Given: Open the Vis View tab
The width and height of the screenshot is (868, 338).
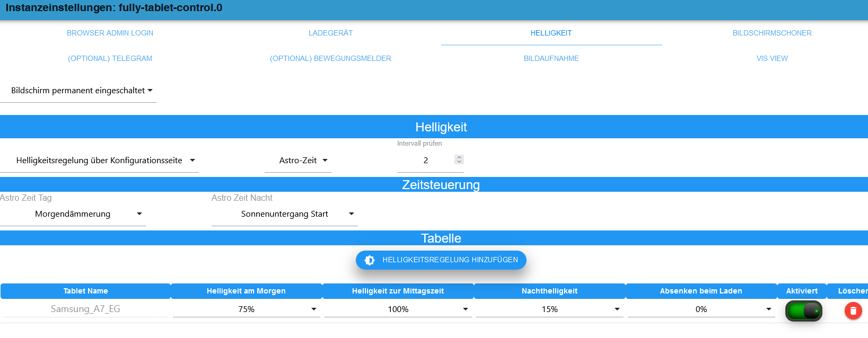Looking at the screenshot, I should click(772, 58).
